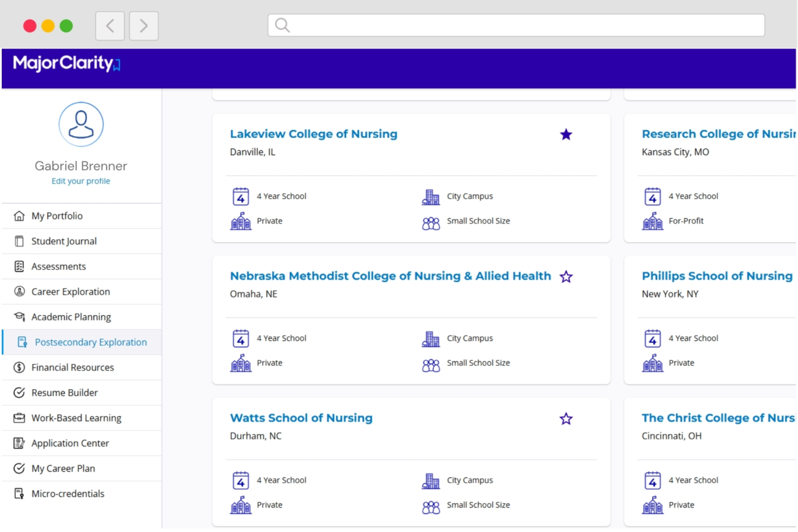
Task: Click the Financial Resources dollar icon
Action: (19, 368)
